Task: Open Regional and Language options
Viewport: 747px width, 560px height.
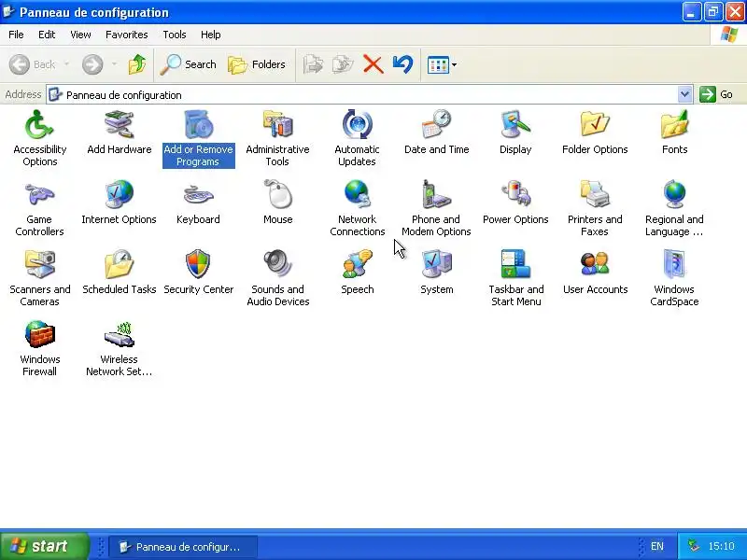Action: pos(674,208)
